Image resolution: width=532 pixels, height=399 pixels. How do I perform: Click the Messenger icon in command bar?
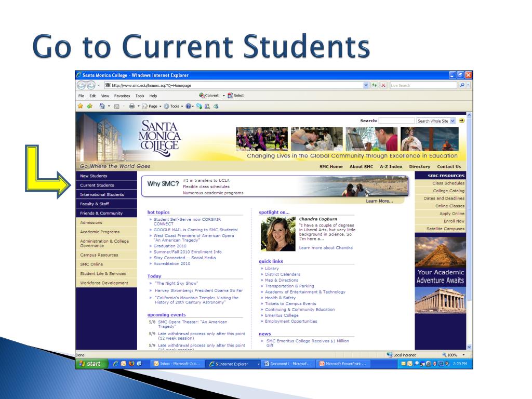click(199, 106)
